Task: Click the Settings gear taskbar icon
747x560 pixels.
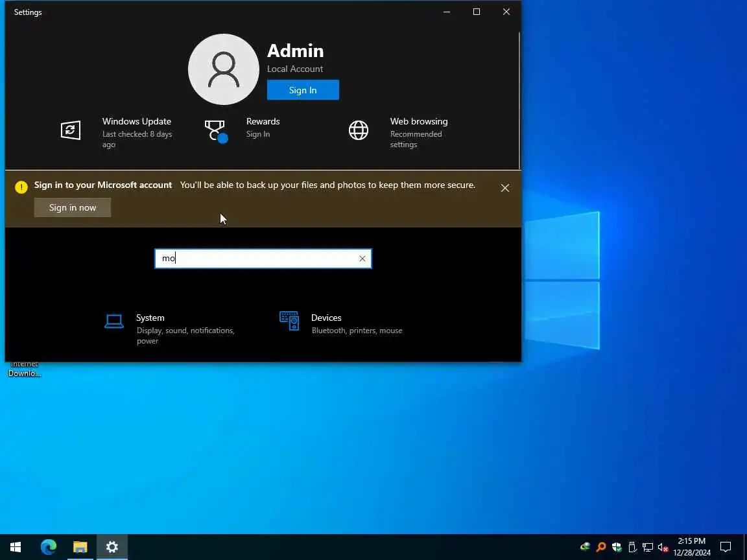Action: pyautogui.click(x=112, y=547)
